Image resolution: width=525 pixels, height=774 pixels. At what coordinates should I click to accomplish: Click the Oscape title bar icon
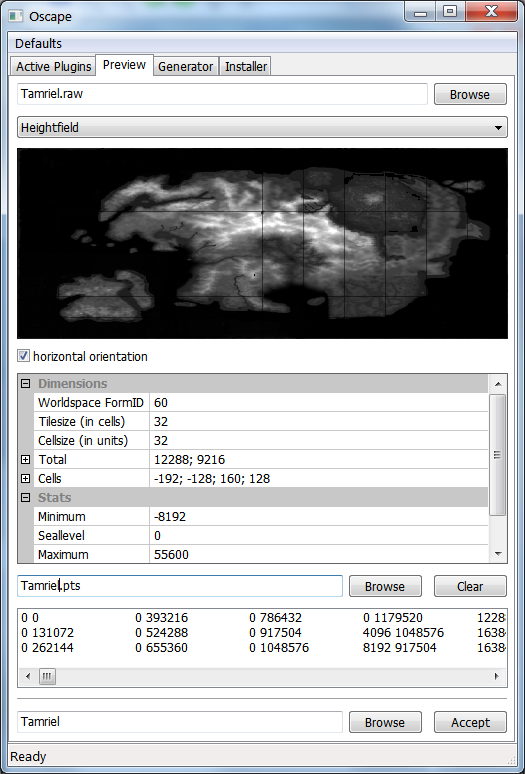[16, 16]
